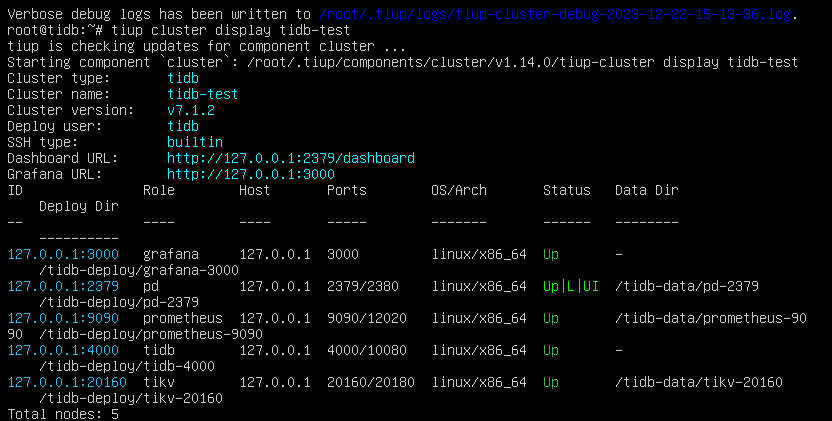Viewport: 832px width, 421px height.
Task: Open the Dashboard URL link
Action: (290, 158)
